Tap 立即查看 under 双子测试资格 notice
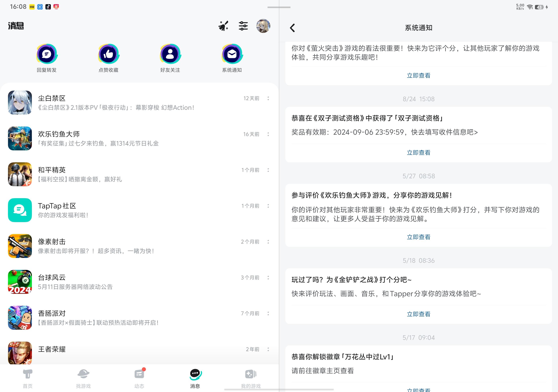The image size is (558, 392). tap(418, 153)
